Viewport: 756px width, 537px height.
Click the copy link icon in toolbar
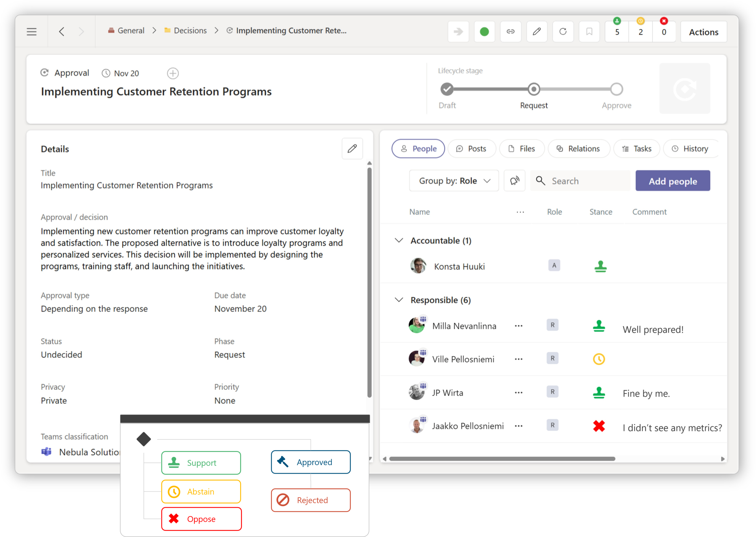coord(510,32)
